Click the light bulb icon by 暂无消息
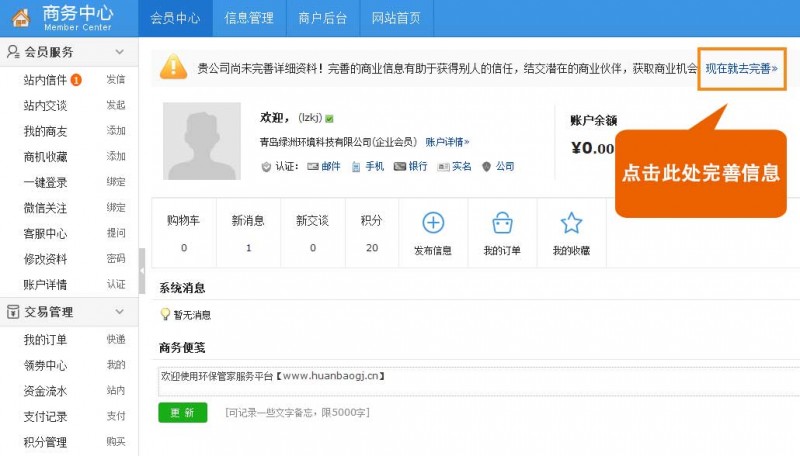The image size is (800, 456). [165, 314]
